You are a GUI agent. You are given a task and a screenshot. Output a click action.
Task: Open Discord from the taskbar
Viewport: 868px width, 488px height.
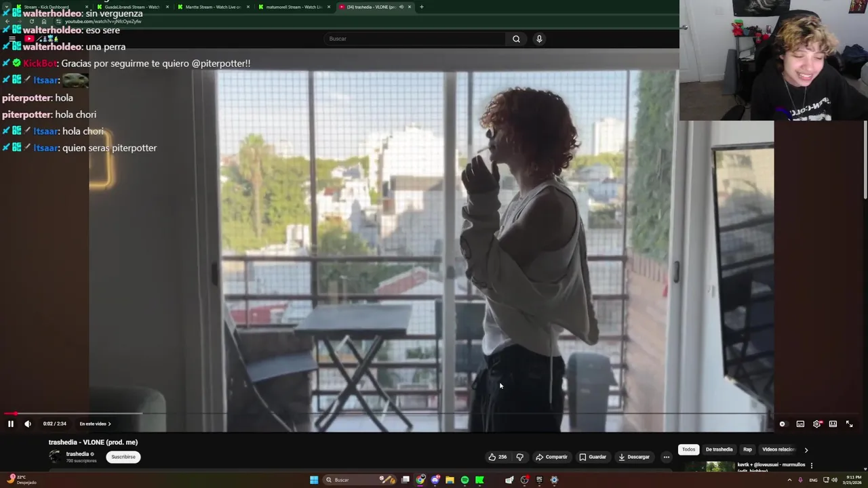click(435, 480)
